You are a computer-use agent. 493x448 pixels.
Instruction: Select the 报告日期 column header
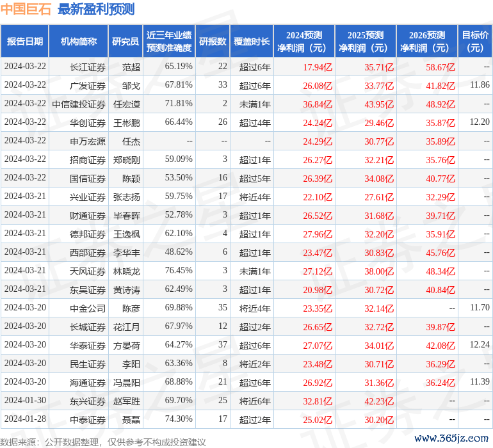(25, 42)
